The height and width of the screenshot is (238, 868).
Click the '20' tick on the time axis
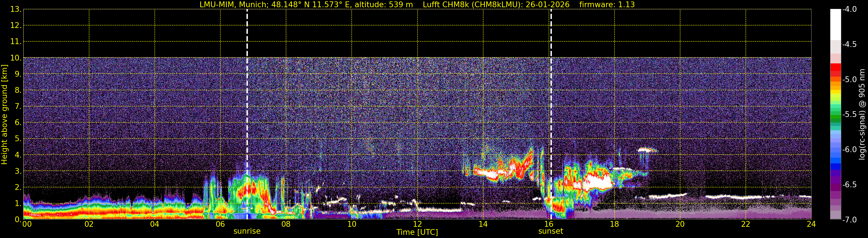[680, 224]
